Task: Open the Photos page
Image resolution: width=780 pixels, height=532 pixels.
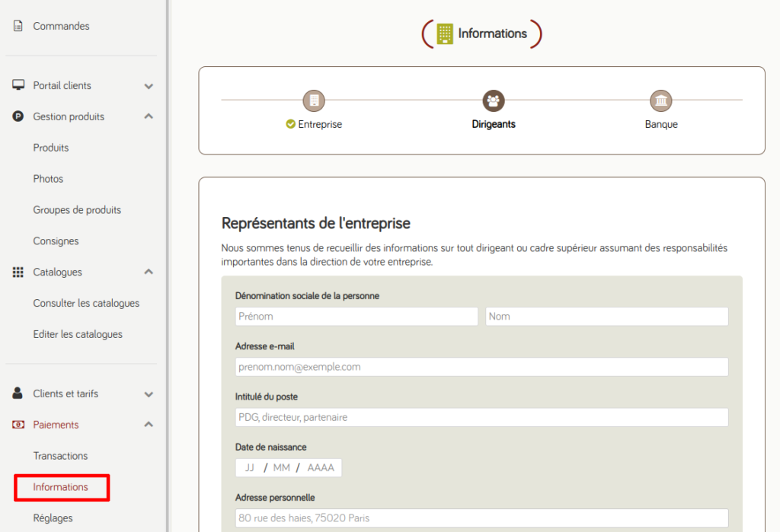Action: tap(48, 179)
